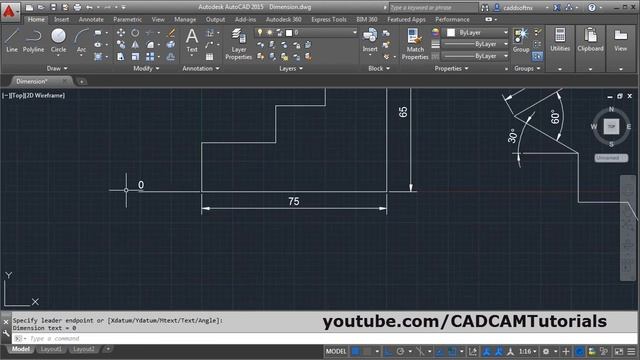Click the linear Dimension tool
The height and width of the screenshot is (360, 640).
210,33
